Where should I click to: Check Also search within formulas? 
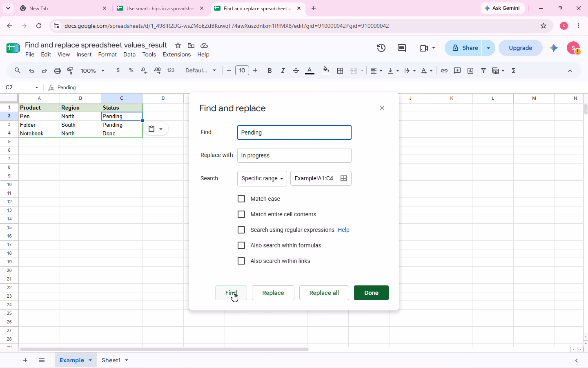(241, 245)
